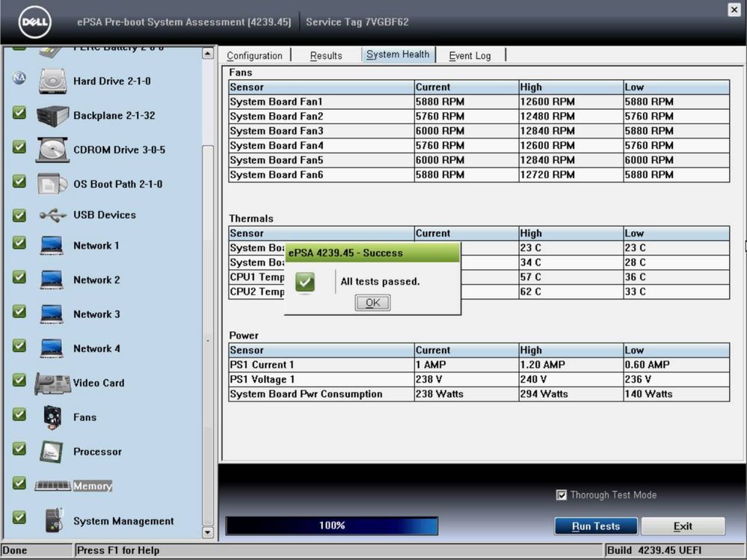Viewport: 747px width, 560px height.
Task: Click the Backplane 2-1-32 device icon
Action: tap(53, 116)
